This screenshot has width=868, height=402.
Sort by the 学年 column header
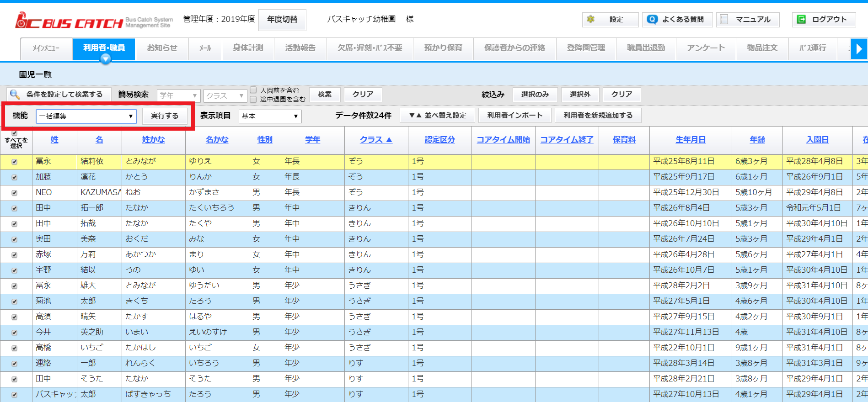(312, 140)
